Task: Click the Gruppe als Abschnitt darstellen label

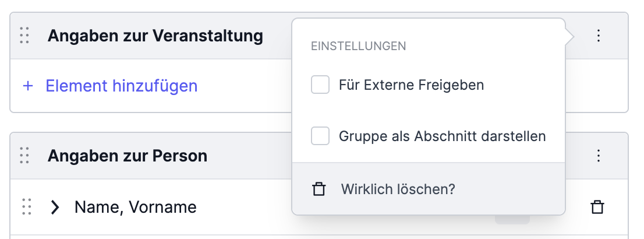Action: [x=443, y=136]
